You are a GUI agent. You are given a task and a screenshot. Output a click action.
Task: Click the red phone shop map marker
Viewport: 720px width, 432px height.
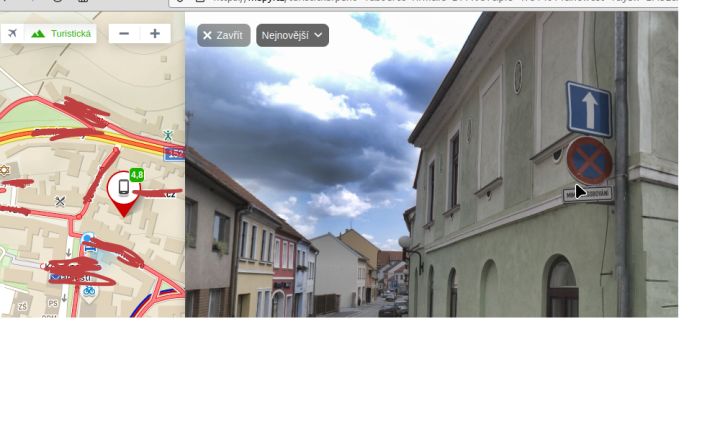point(124,193)
